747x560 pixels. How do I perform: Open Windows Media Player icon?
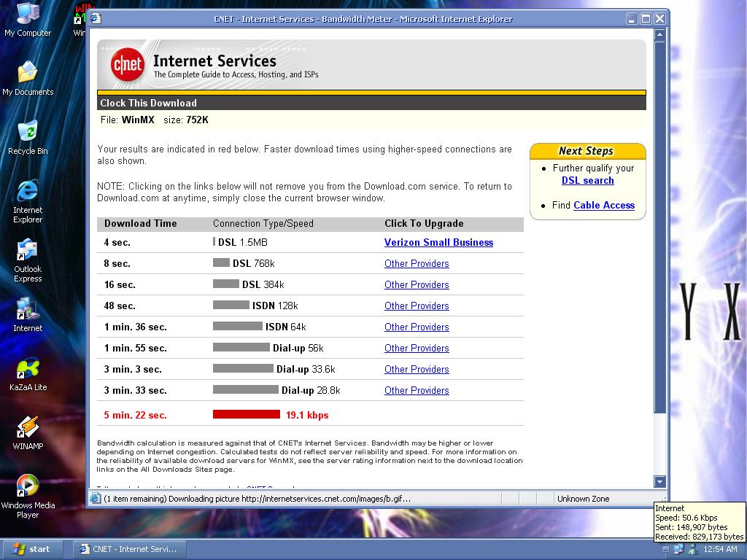(x=28, y=486)
